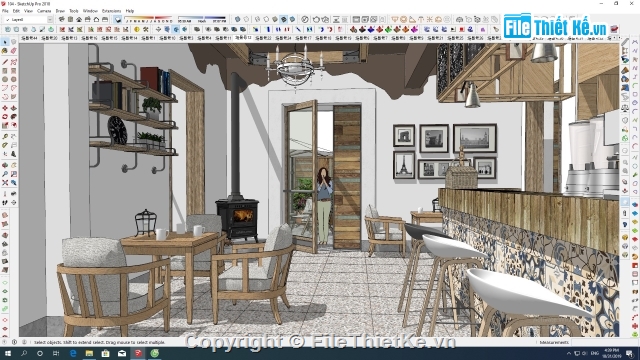The width and height of the screenshot is (640, 360).
Task: Select the Polygon tool
Action: 13,80
